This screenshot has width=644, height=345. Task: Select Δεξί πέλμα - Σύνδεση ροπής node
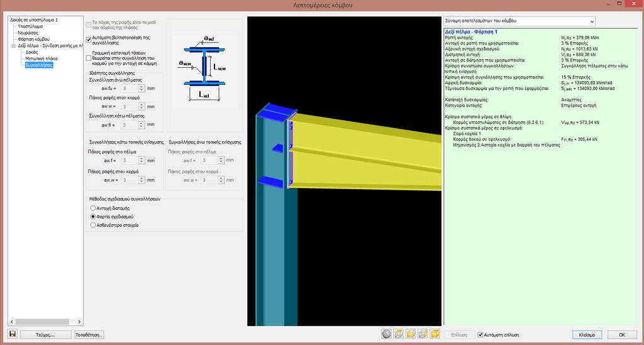pyautogui.click(x=50, y=46)
